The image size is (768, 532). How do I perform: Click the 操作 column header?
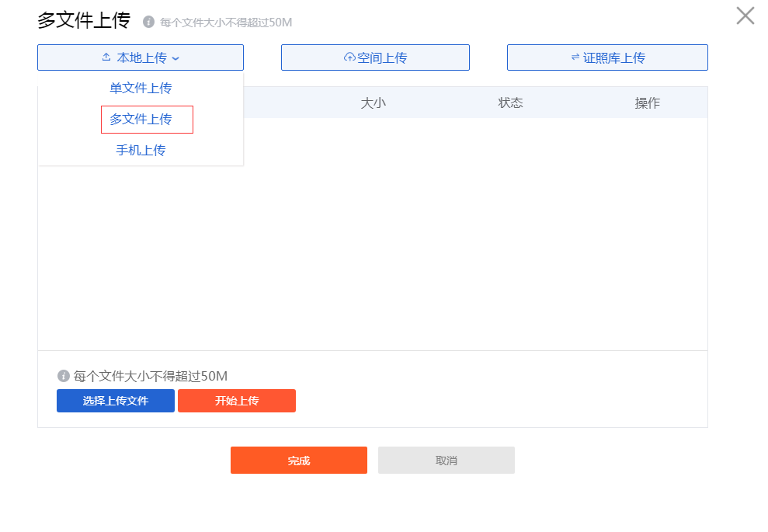click(648, 102)
